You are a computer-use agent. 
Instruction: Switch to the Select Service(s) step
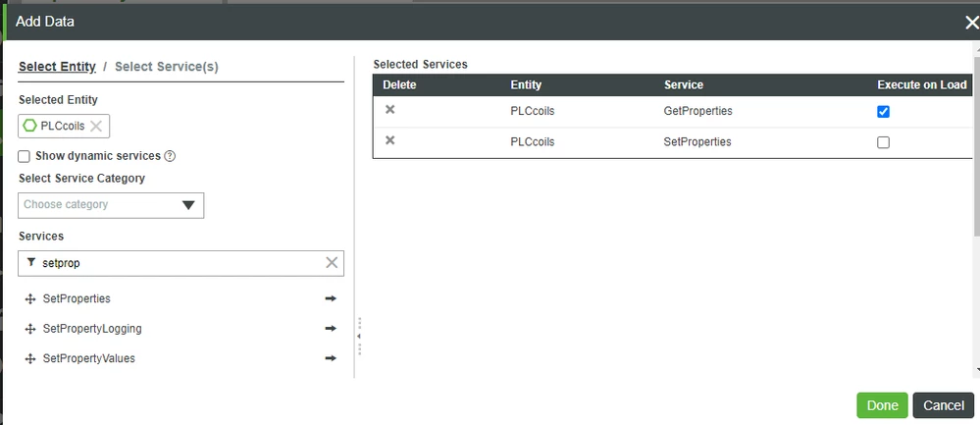pos(167,67)
